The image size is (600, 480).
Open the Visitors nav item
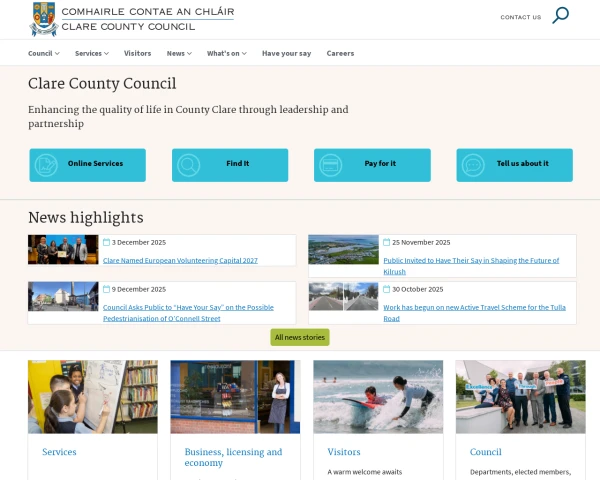(137, 53)
